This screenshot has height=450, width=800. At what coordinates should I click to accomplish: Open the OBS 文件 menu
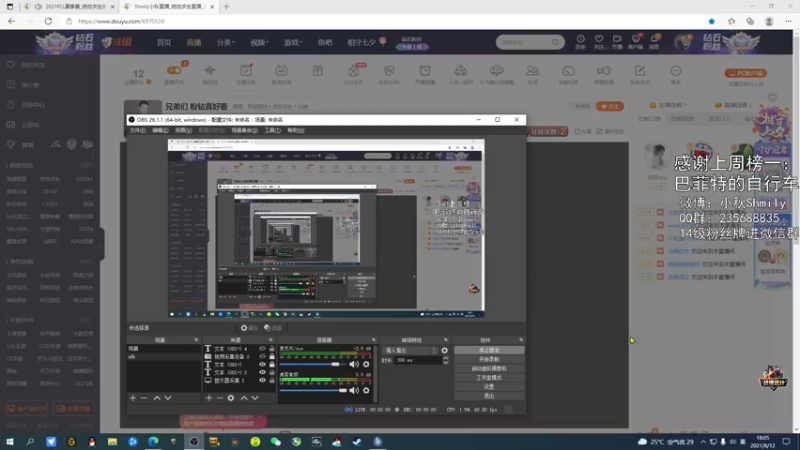coord(137,131)
